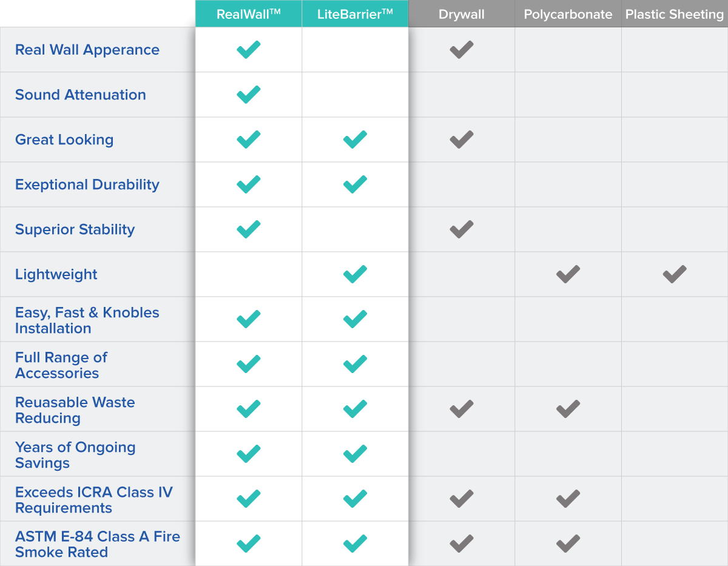Click the Sound Attenuation feature label
The width and height of the screenshot is (728, 566).
(81, 95)
